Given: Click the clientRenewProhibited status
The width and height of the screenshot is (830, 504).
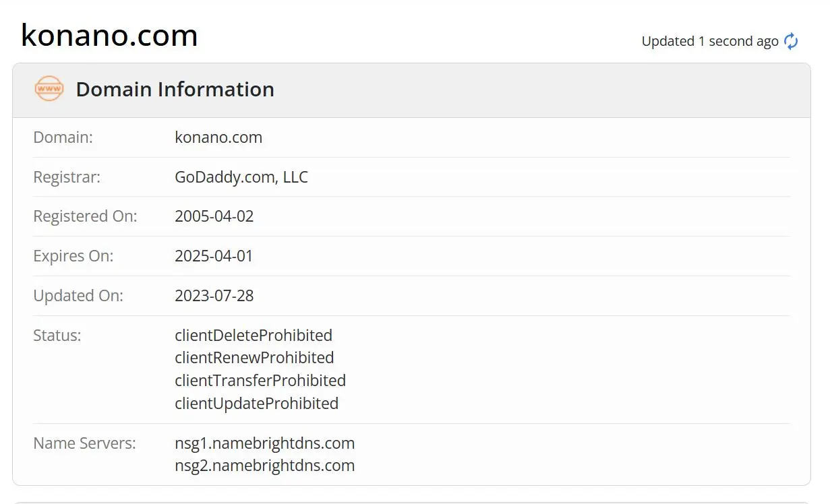Looking at the screenshot, I should pyautogui.click(x=254, y=357).
